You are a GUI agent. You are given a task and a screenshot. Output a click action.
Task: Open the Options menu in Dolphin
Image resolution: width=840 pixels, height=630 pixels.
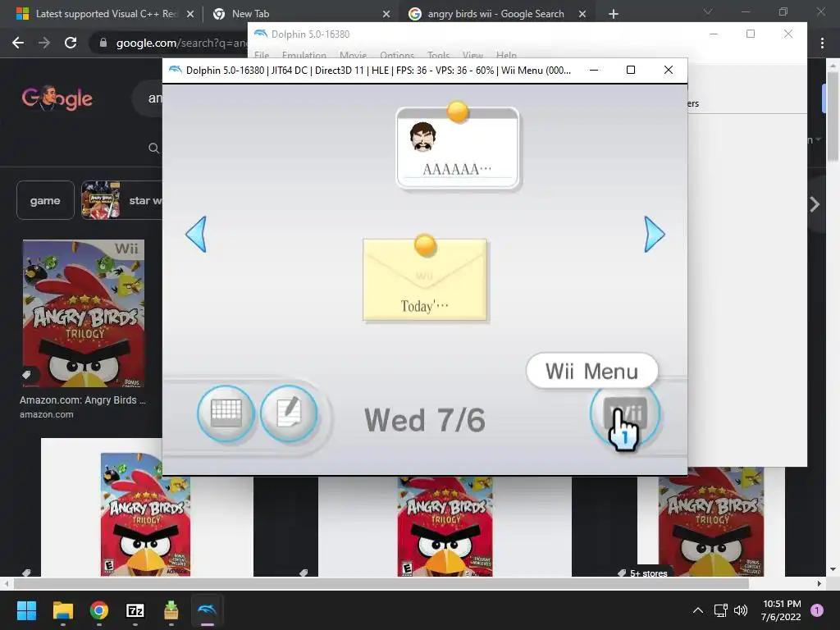[397, 55]
